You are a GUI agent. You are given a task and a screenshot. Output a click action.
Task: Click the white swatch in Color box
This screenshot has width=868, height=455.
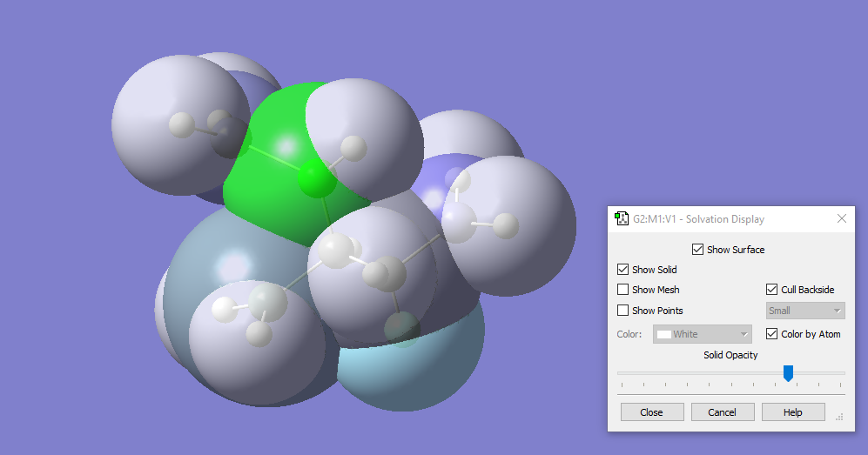[x=664, y=334]
